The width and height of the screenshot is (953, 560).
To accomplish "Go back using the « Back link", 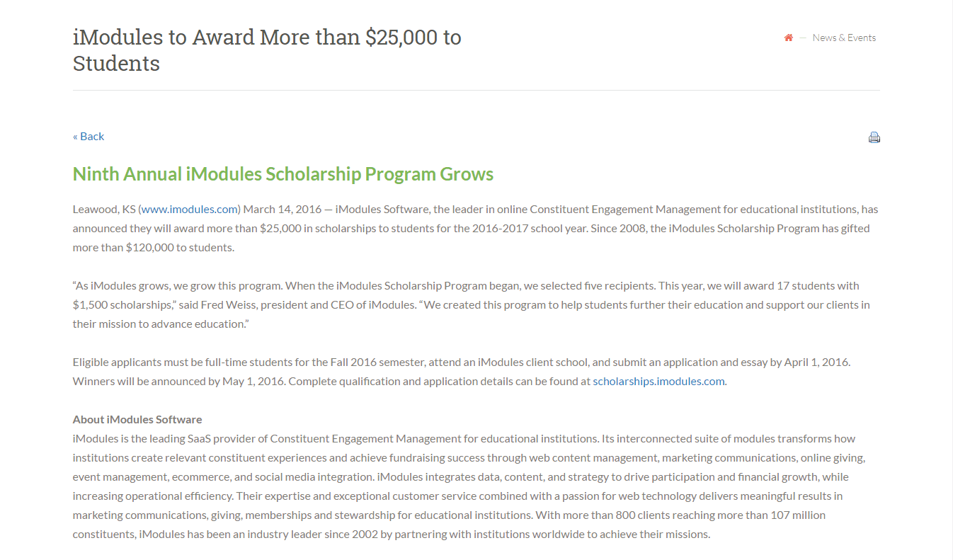I will click(89, 136).
